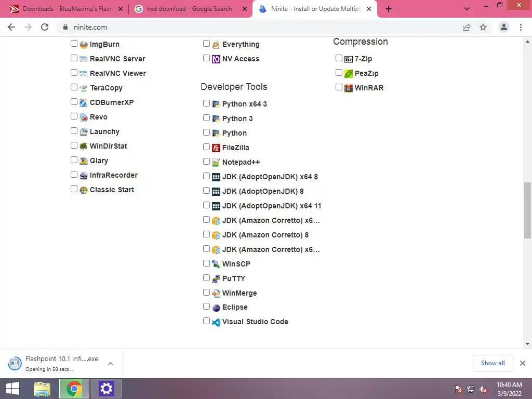Check the RealVNC Server checkbox

(74, 58)
